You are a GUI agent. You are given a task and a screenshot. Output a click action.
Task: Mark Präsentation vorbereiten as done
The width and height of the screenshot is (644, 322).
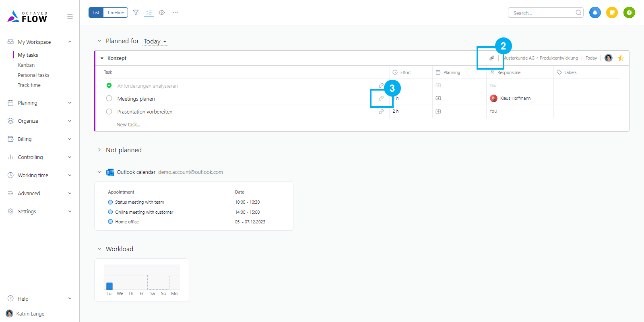coord(109,111)
